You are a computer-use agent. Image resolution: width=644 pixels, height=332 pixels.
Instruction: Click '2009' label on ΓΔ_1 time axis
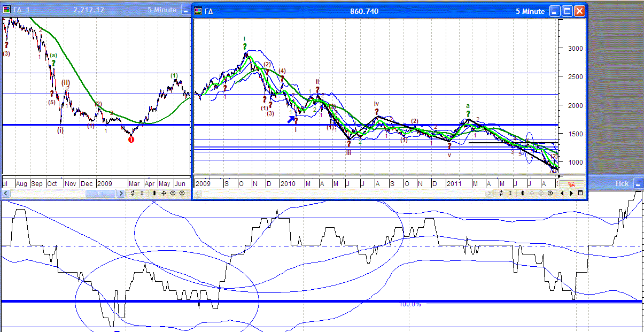105,183
